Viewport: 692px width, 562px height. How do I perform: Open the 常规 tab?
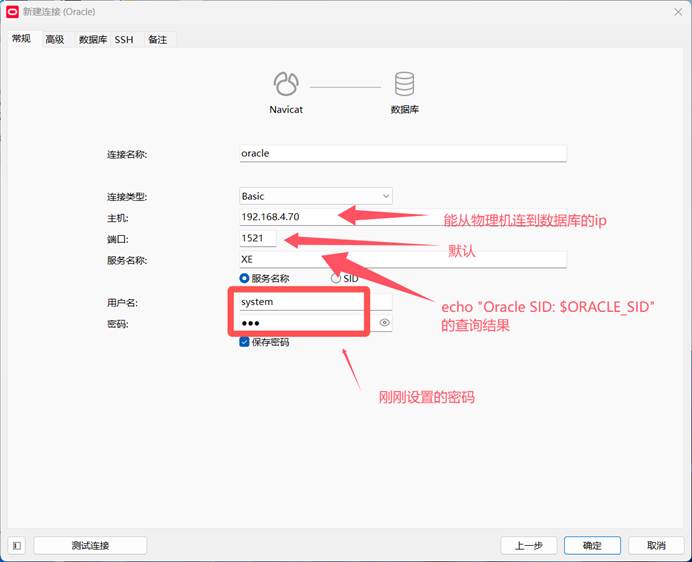pos(21,39)
